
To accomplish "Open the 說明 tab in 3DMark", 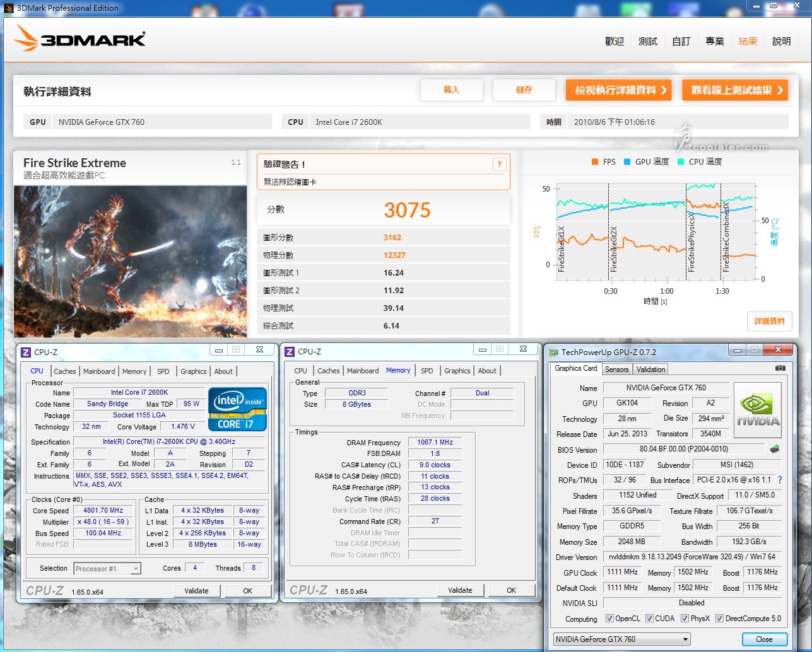I will pyautogui.click(x=782, y=41).
